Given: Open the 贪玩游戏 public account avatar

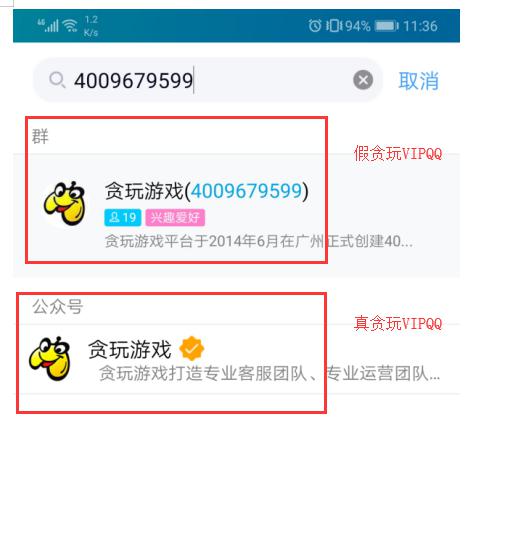Looking at the screenshot, I should tap(50, 358).
